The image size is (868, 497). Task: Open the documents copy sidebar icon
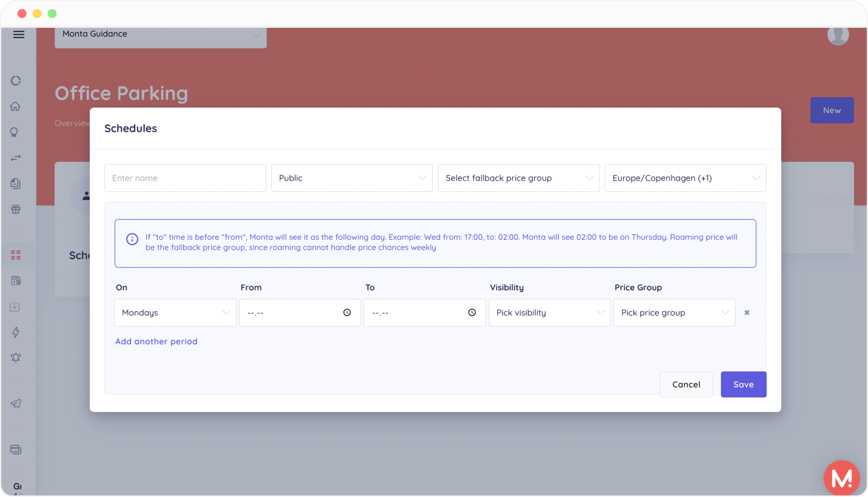[x=15, y=184]
